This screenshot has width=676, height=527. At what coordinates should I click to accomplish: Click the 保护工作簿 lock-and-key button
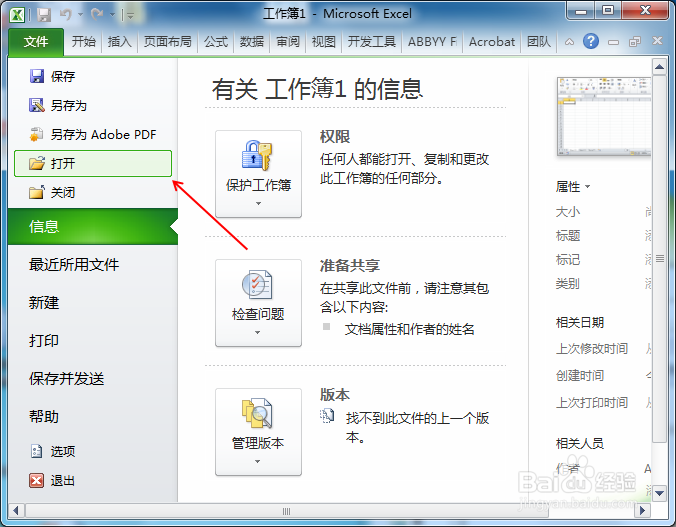pos(258,174)
